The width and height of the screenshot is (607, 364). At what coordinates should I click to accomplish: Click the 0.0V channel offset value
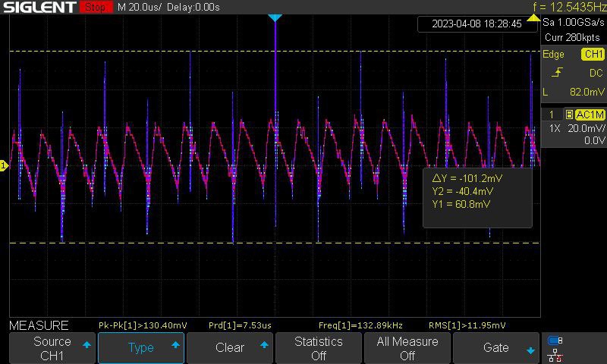click(594, 141)
